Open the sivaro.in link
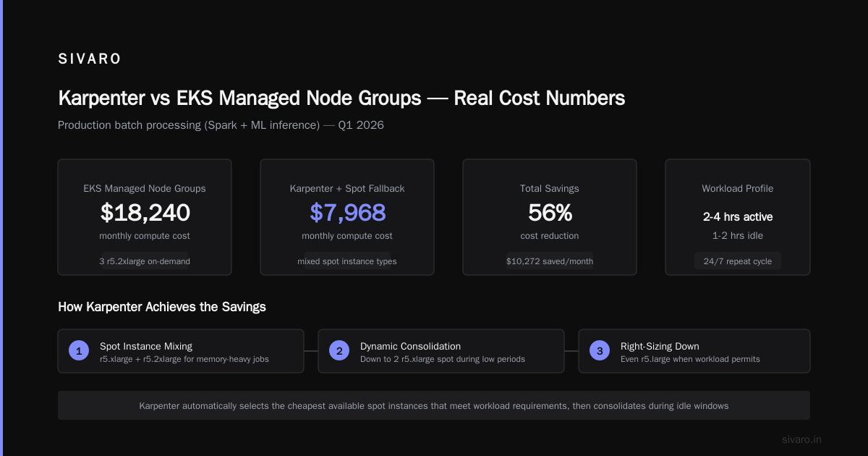 point(801,439)
